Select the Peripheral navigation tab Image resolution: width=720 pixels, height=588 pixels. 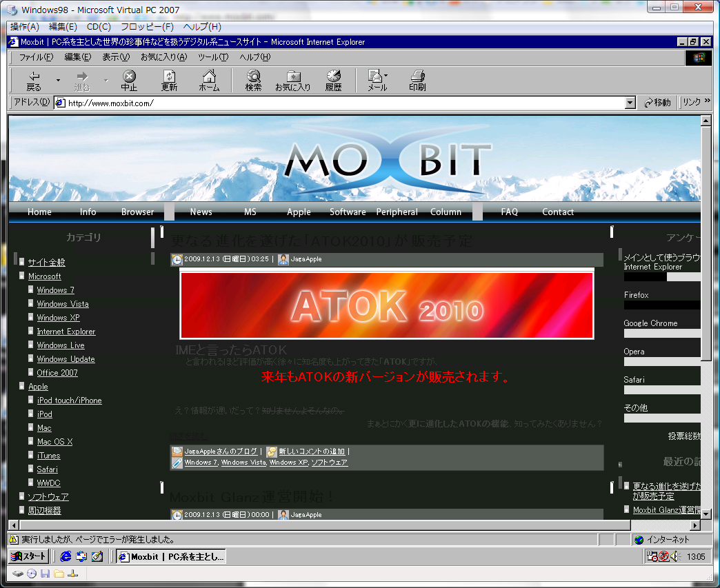coord(397,212)
